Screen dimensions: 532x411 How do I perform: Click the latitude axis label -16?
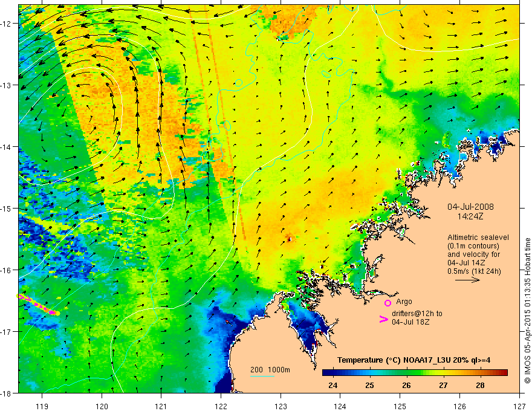click(x=6, y=270)
